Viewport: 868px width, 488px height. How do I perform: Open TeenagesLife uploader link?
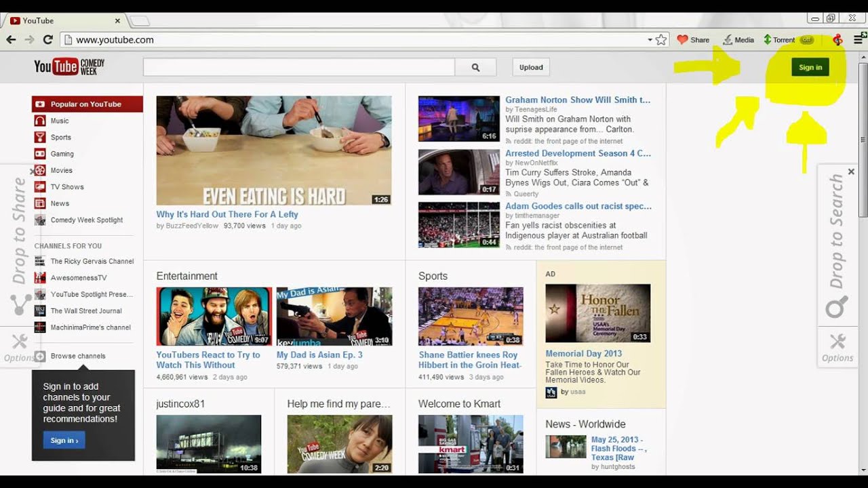point(536,110)
